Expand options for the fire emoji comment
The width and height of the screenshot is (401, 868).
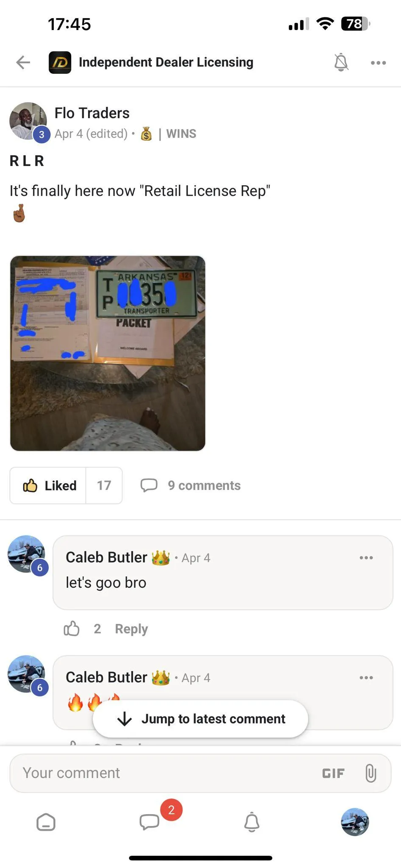pyautogui.click(x=366, y=677)
